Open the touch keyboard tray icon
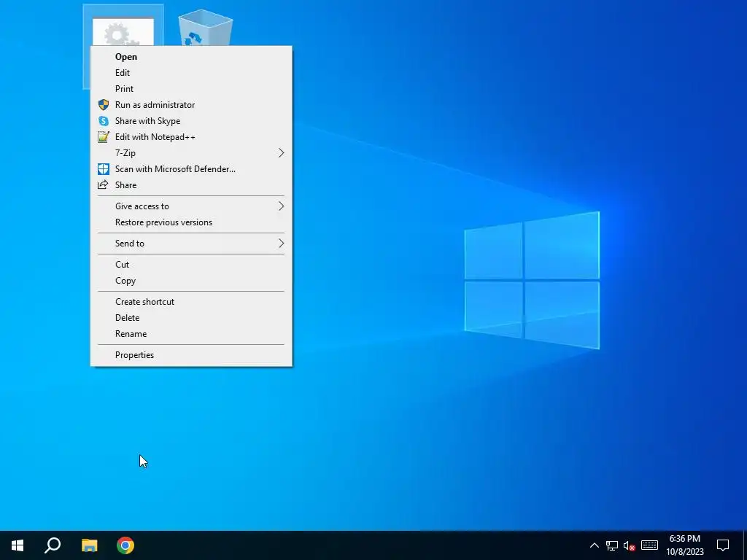747x560 pixels. 649,545
